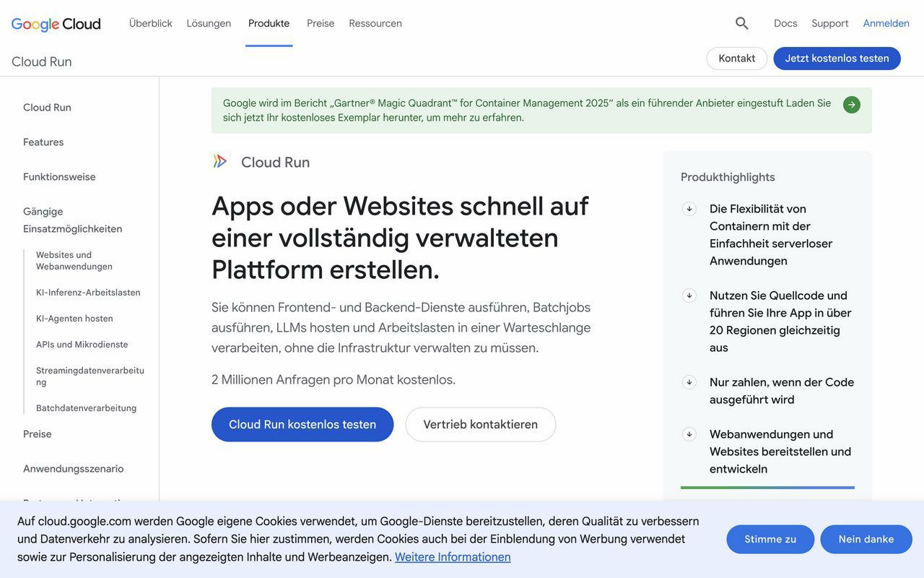
Task: Click 'Cloud Run' subheader title
Action: pyautogui.click(x=42, y=61)
